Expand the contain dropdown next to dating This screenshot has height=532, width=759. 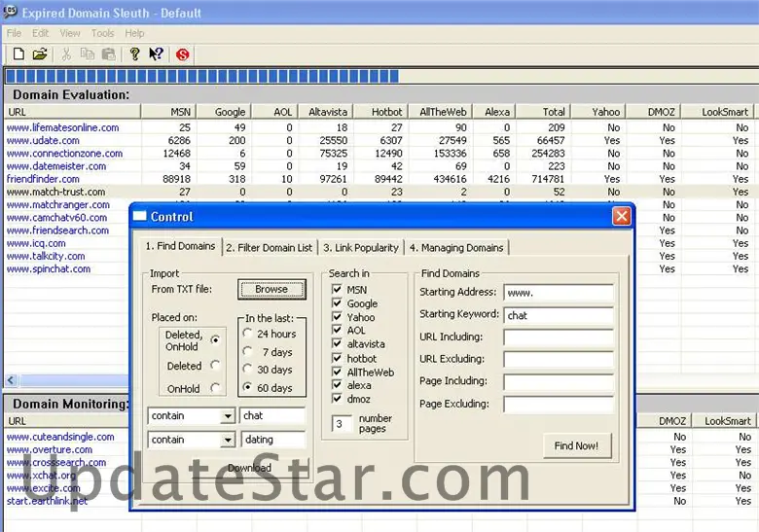coord(227,440)
